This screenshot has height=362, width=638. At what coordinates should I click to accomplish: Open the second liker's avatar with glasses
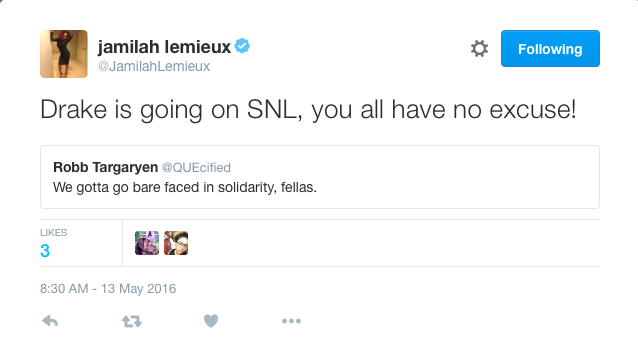coord(176,243)
